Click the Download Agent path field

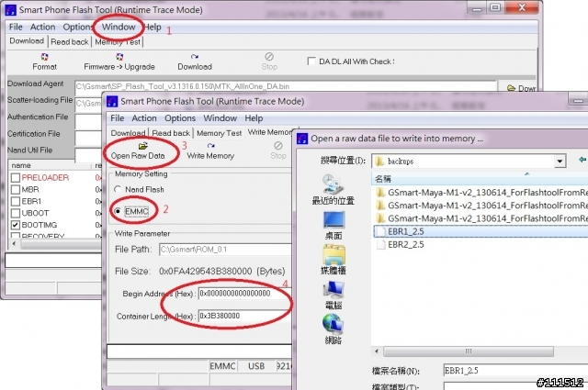click(286, 86)
